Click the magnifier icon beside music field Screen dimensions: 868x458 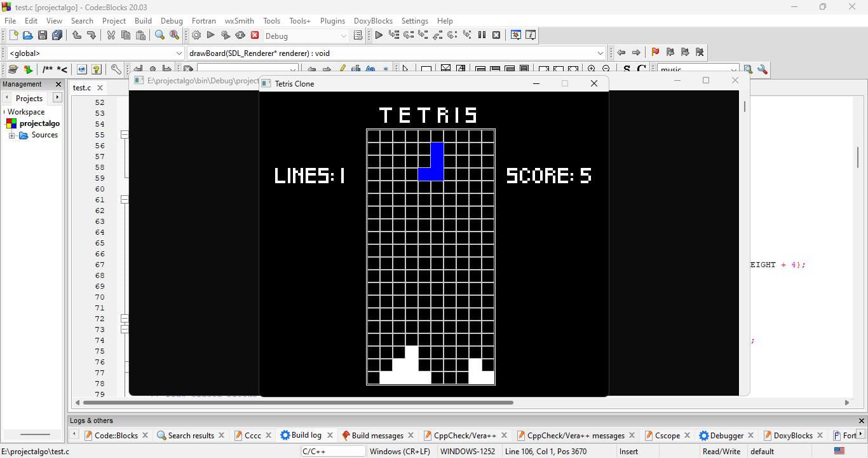coord(748,70)
